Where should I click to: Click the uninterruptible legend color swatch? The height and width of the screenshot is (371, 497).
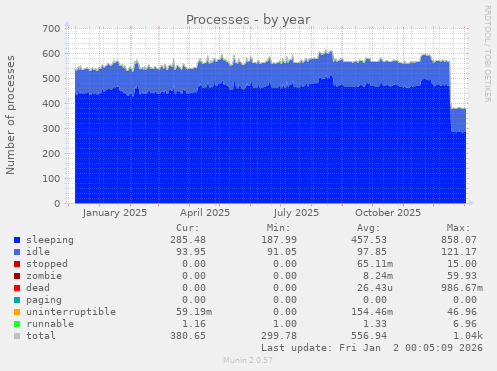(17, 312)
